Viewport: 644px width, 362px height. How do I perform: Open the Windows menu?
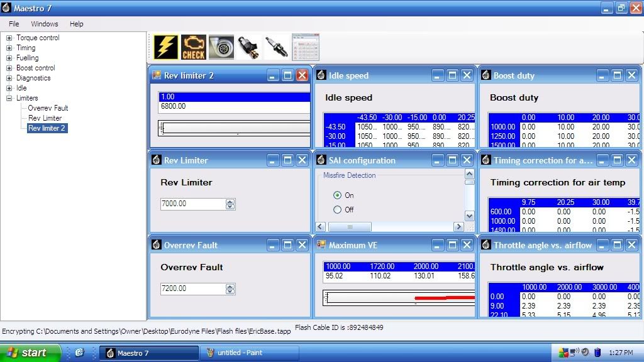(45, 24)
